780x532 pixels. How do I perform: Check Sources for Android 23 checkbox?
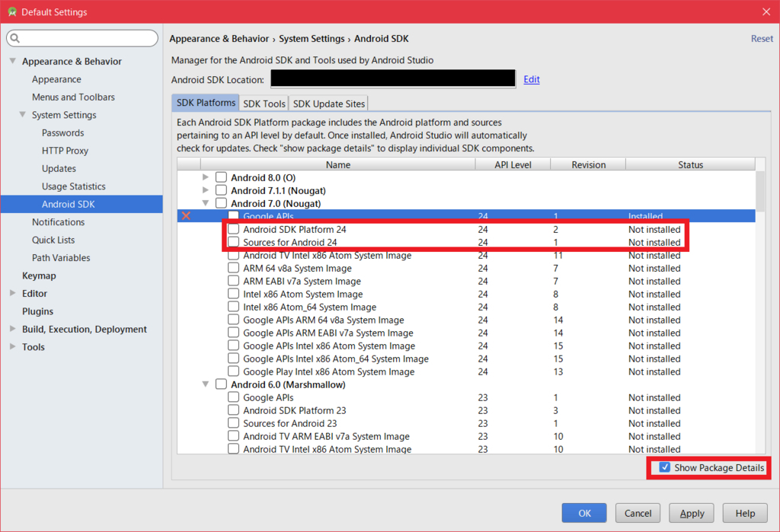click(233, 423)
